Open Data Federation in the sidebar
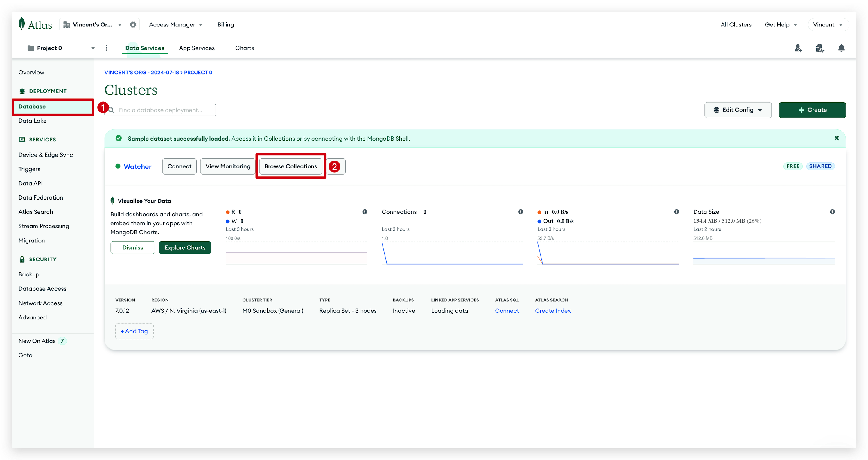This screenshot has height=460, width=868. [41, 197]
